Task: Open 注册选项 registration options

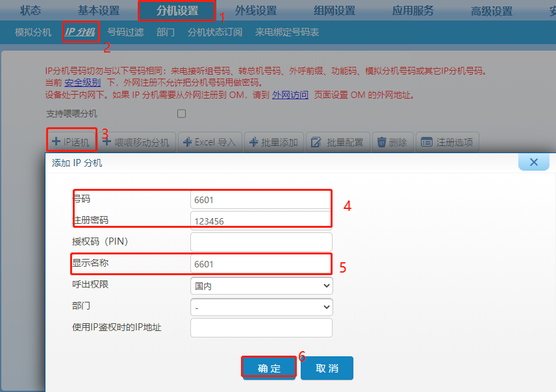Action: point(447,142)
